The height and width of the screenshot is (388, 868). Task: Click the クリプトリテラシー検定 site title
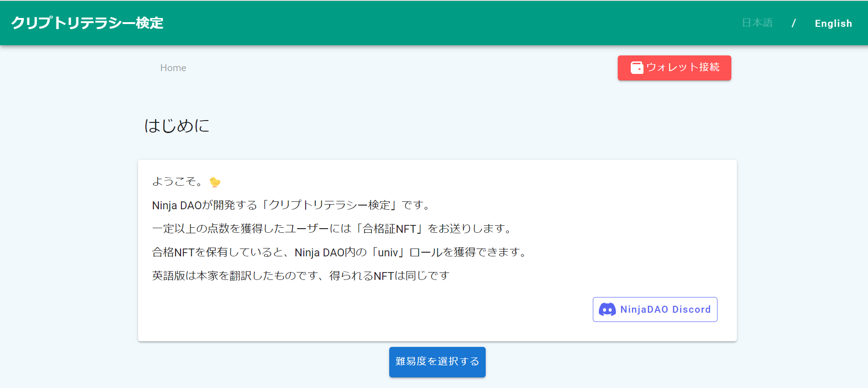[87, 23]
